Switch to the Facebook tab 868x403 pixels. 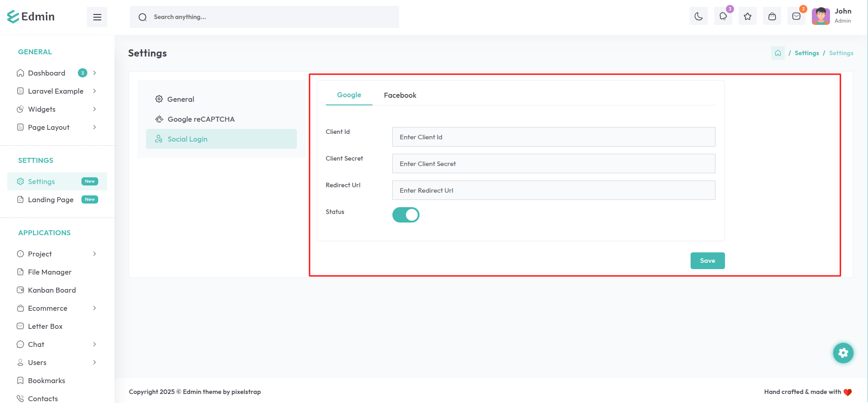[400, 95]
